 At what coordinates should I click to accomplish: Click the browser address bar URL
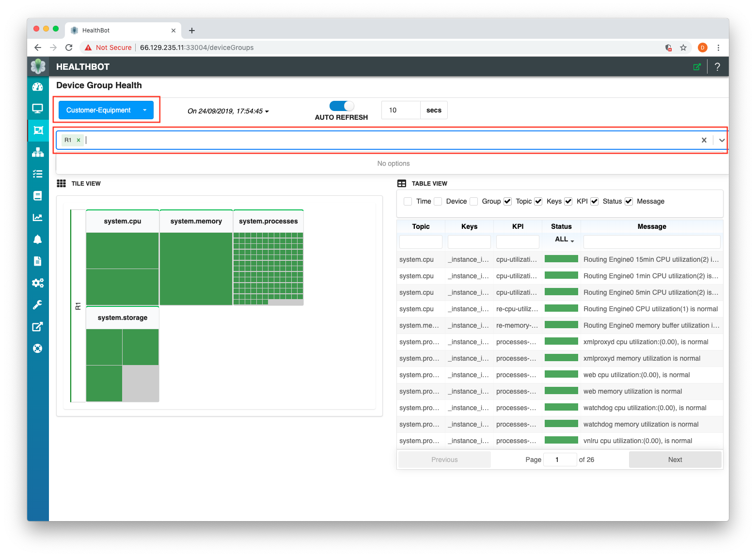(x=197, y=48)
